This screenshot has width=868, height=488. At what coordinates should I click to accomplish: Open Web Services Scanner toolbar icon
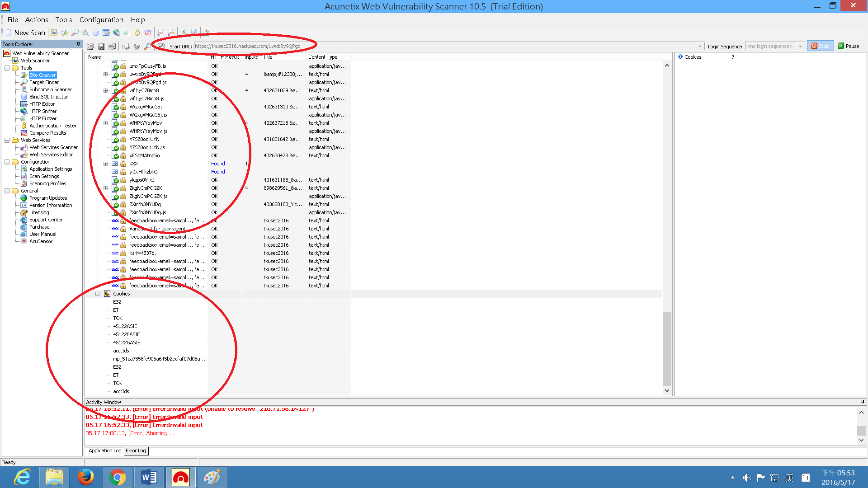coord(160,33)
